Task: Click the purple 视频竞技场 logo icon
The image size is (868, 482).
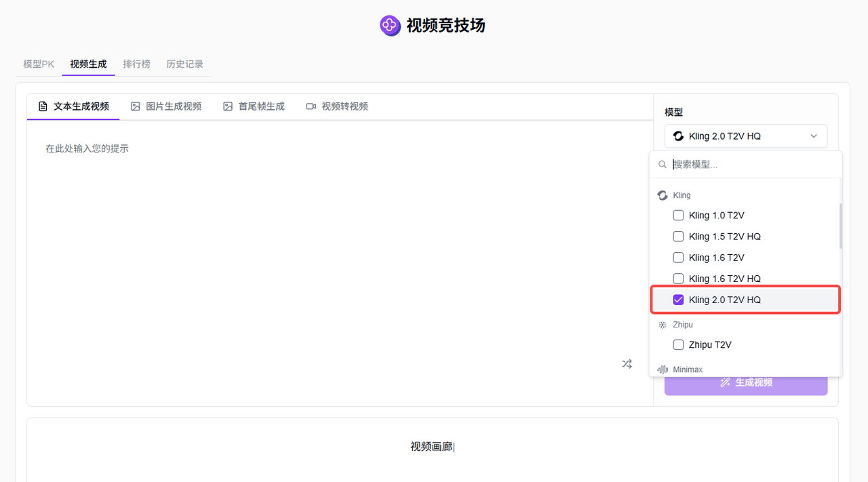Action: [x=390, y=26]
